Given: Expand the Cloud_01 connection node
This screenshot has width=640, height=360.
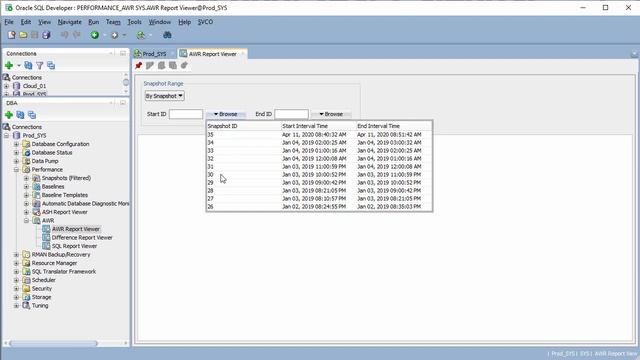Looking at the screenshot, I should coord(6,86).
